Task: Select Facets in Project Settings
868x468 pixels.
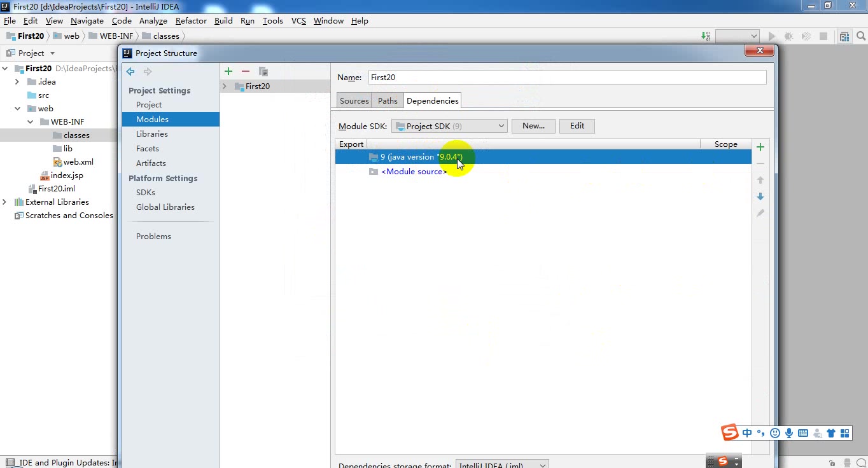Action: pyautogui.click(x=171, y=149)
